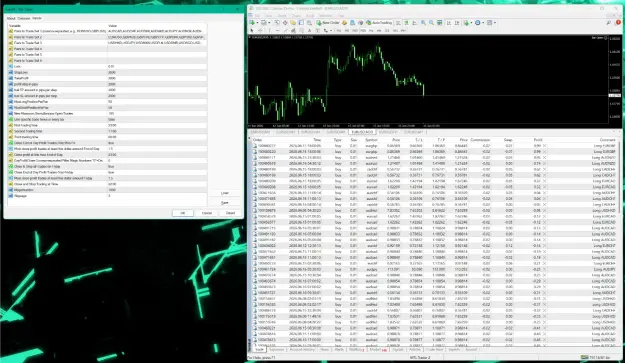The image size is (625, 363).
Task: Click OK in the Expert inputs dialog
Action: coord(183,213)
